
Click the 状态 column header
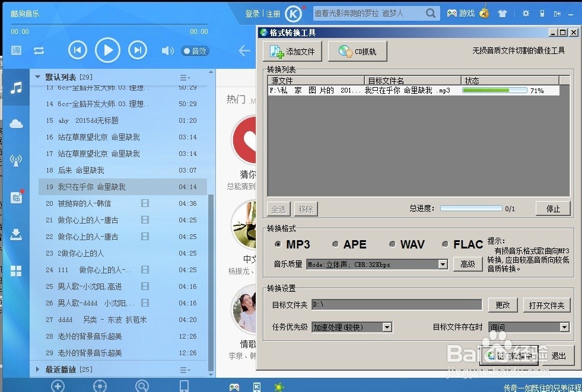click(510, 81)
